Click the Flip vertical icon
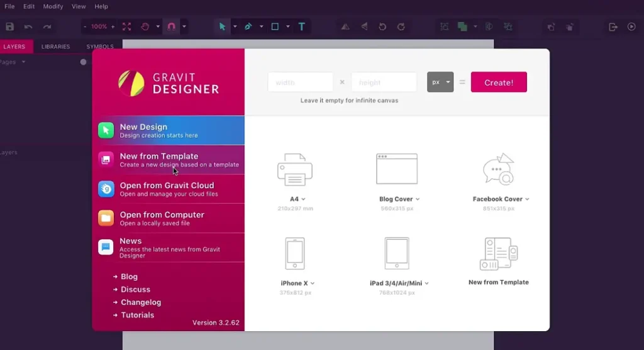This screenshot has width=644, height=350. coord(364,26)
